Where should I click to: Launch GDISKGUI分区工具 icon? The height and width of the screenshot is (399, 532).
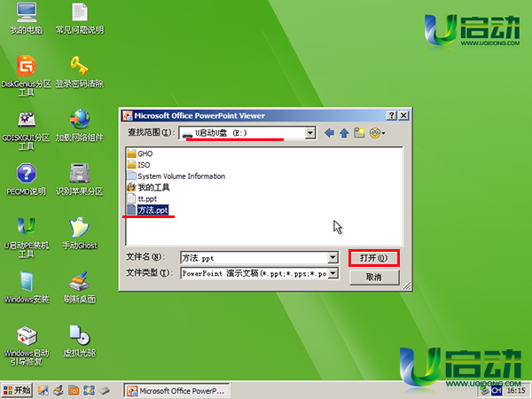coord(27,130)
